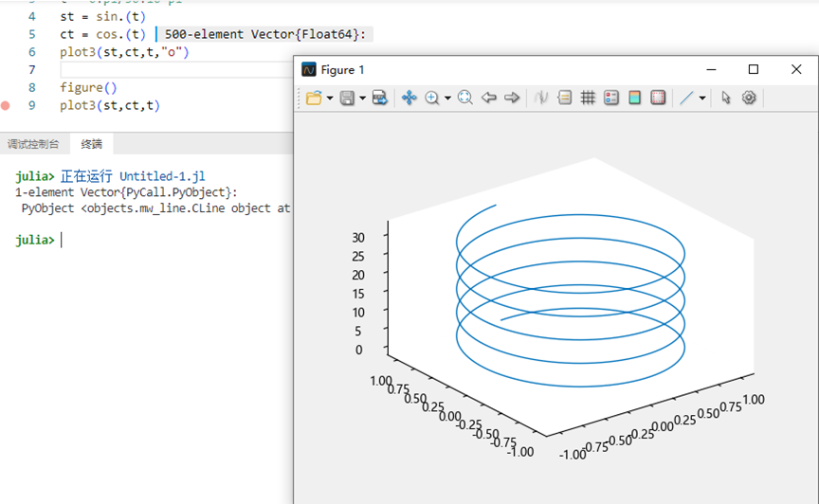This screenshot has height=504, width=819.
Task: Switch to the 调试控制台 tab
Action: [x=33, y=144]
